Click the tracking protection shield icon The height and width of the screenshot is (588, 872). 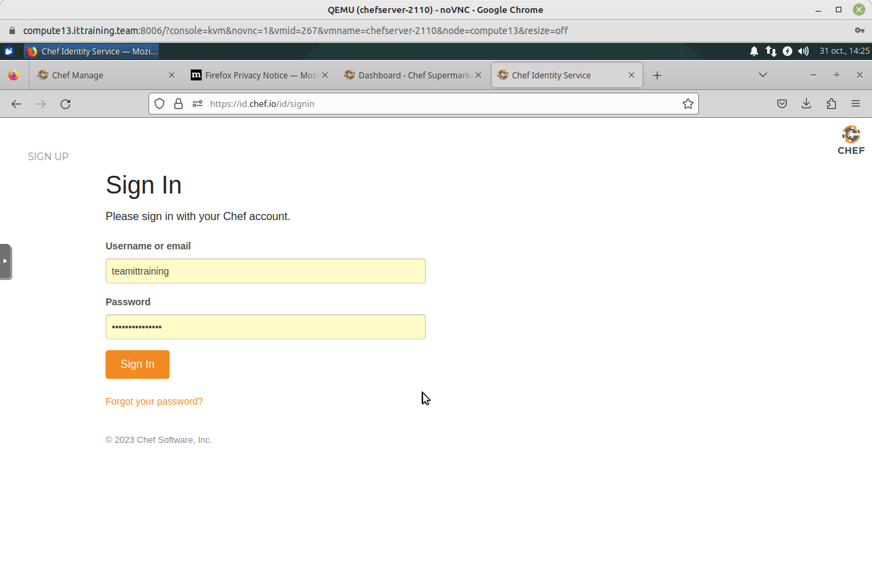(159, 104)
